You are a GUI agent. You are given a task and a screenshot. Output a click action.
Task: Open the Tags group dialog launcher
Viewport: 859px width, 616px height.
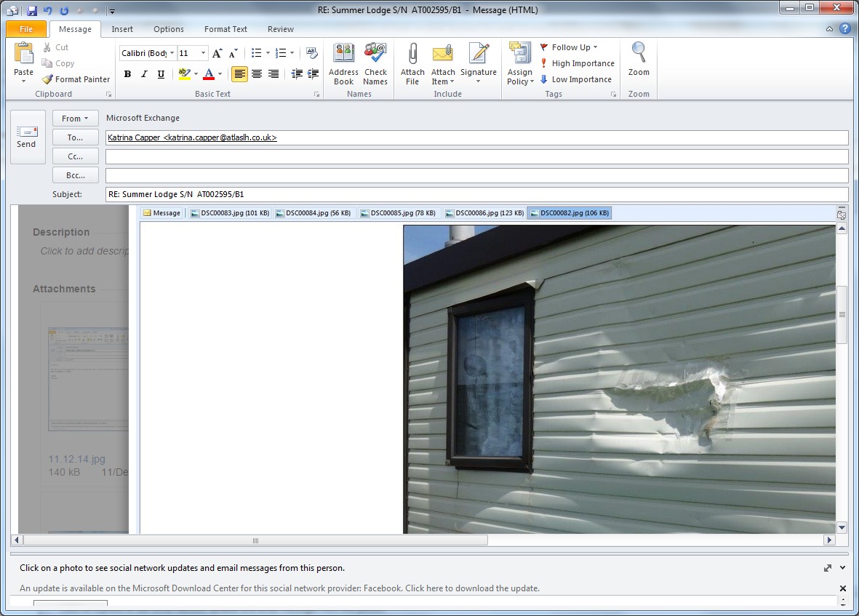614,95
